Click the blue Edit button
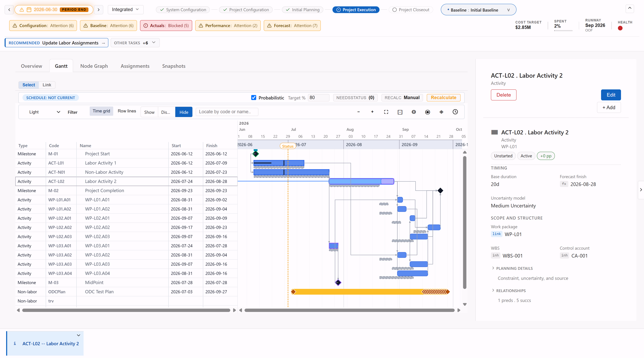 tap(611, 95)
